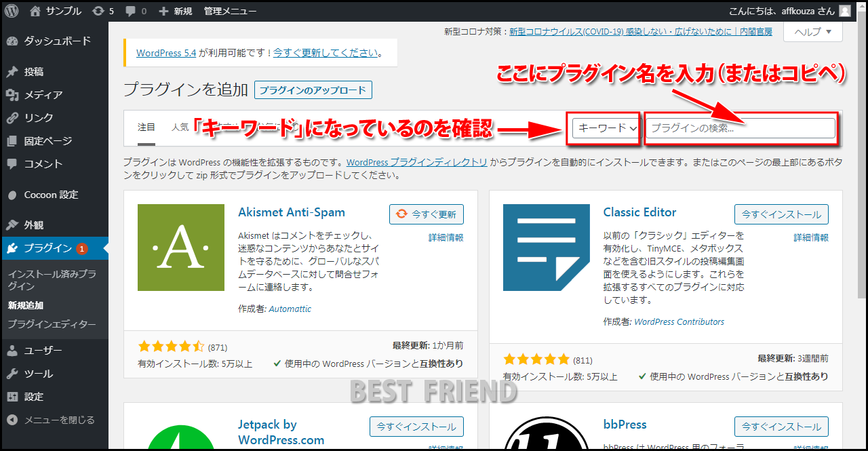Open the WordPress Contributors author link
This screenshot has height=451, width=868.
pyautogui.click(x=679, y=322)
